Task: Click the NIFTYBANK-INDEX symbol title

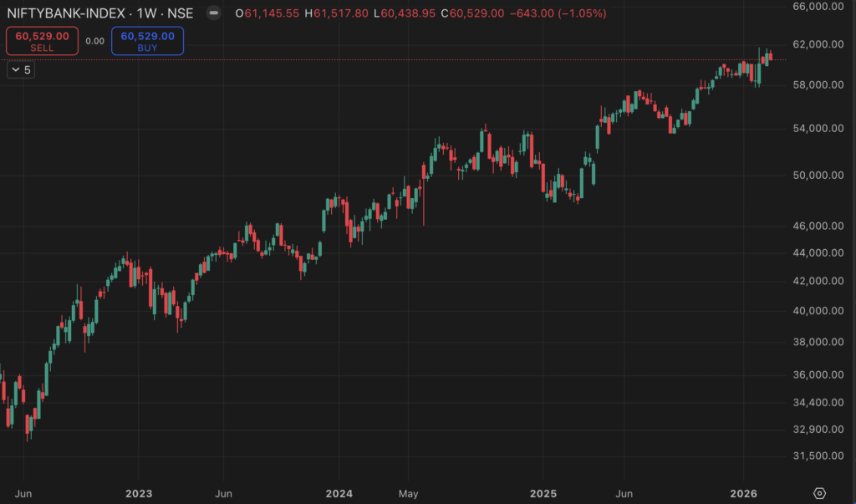Action: coord(67,14)
